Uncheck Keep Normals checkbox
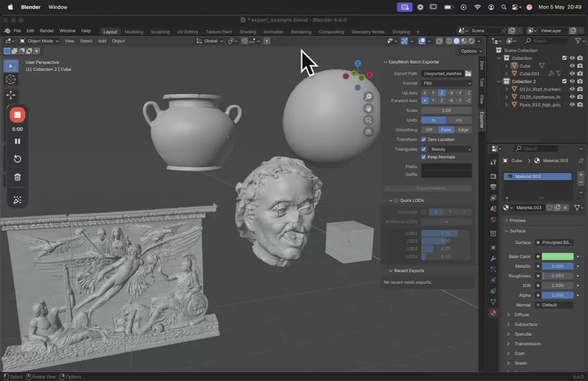 [x=423, y=157]
